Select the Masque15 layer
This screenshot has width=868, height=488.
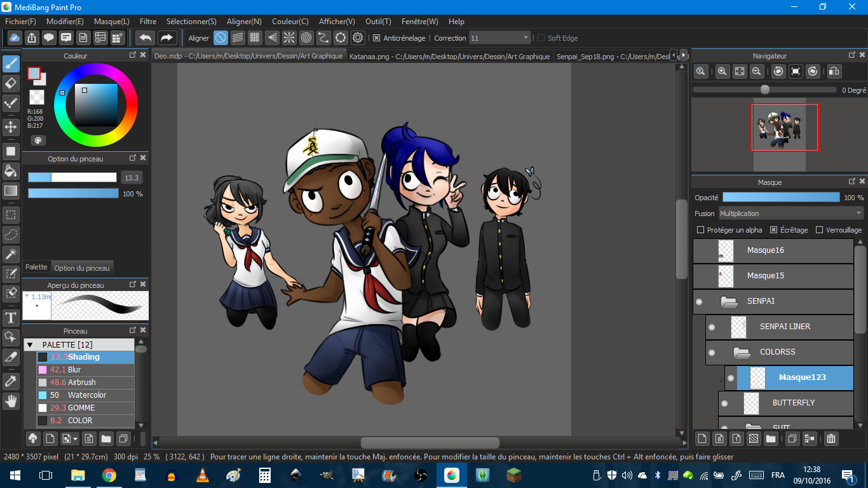[773, 276]
